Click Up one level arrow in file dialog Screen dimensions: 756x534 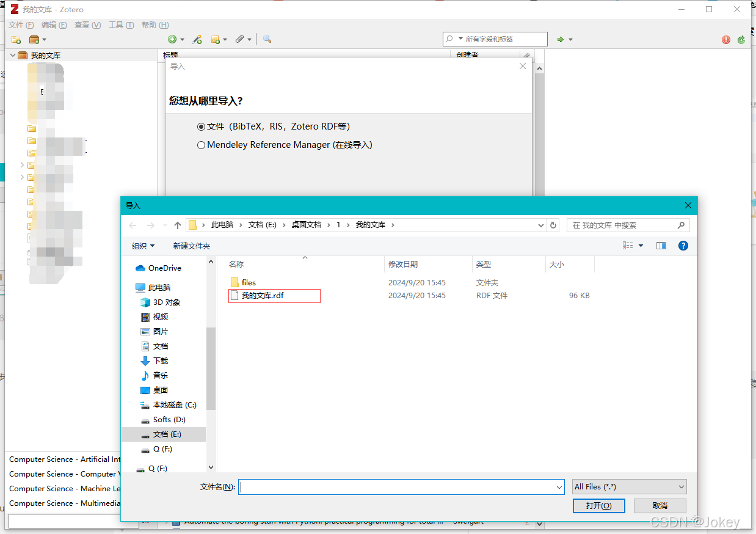(x=178, y=225)
